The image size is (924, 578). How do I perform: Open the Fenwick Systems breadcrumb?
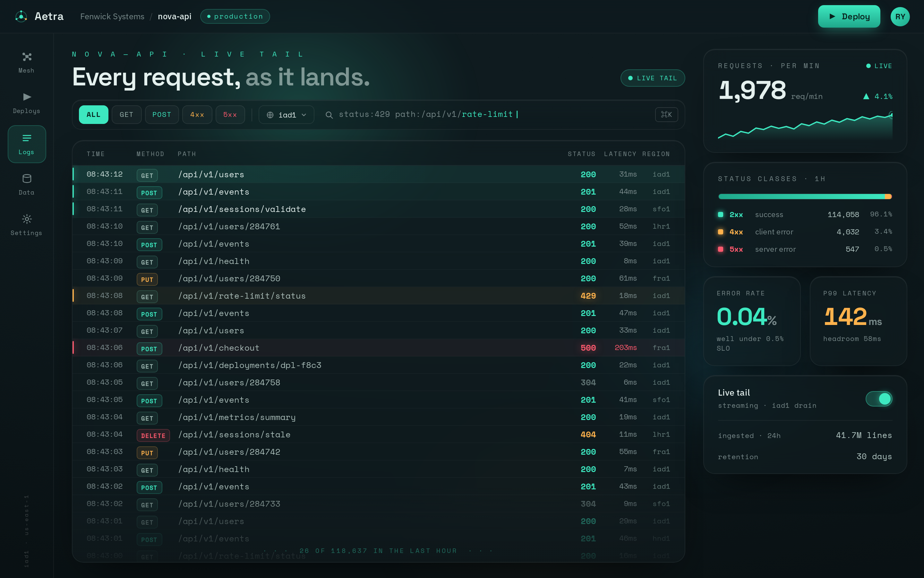tap(112, 16)
